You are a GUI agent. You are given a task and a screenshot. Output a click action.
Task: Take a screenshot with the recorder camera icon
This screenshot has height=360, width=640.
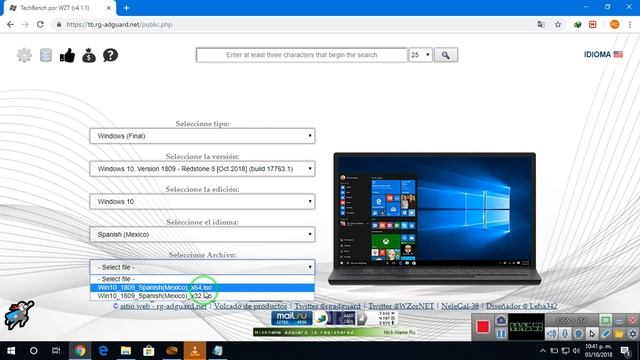point(501,320)
